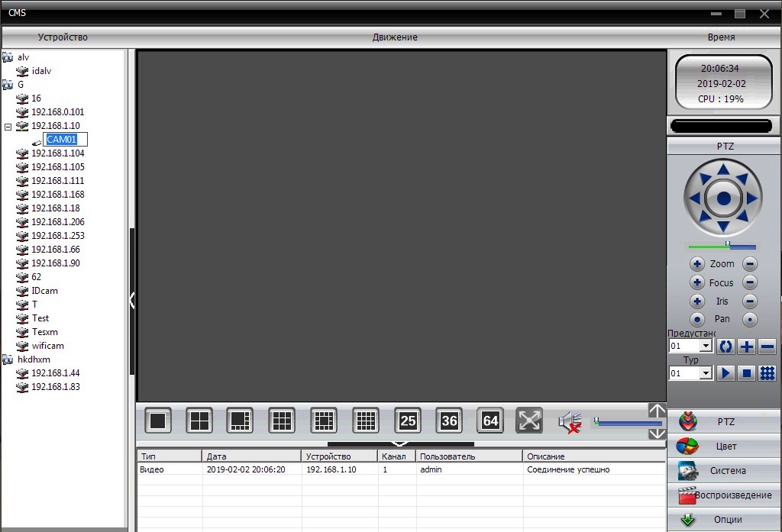Stop the tour with stop button
This screenshot has height=532, width=782.
(x=746, y=373)
